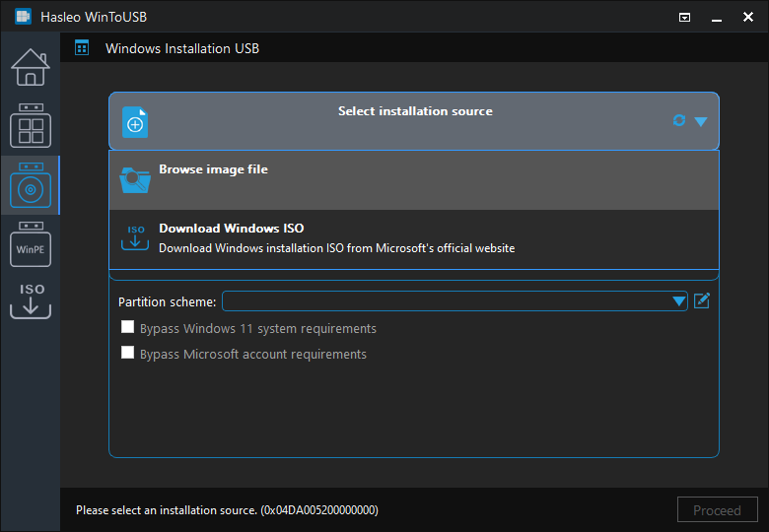Collapse the Select installation source dropdown arrow

pos(701,121)
